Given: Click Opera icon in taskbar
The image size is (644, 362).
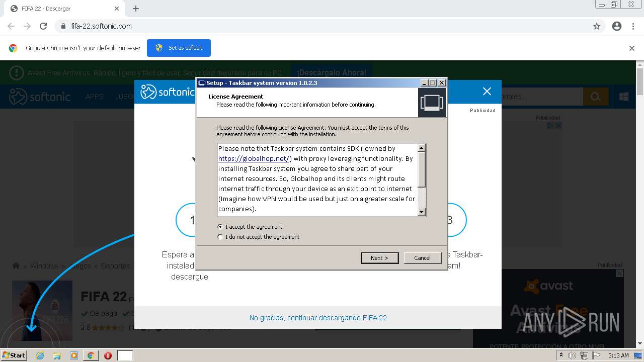Looking at the screenshot, I should (x=108, y=355).
